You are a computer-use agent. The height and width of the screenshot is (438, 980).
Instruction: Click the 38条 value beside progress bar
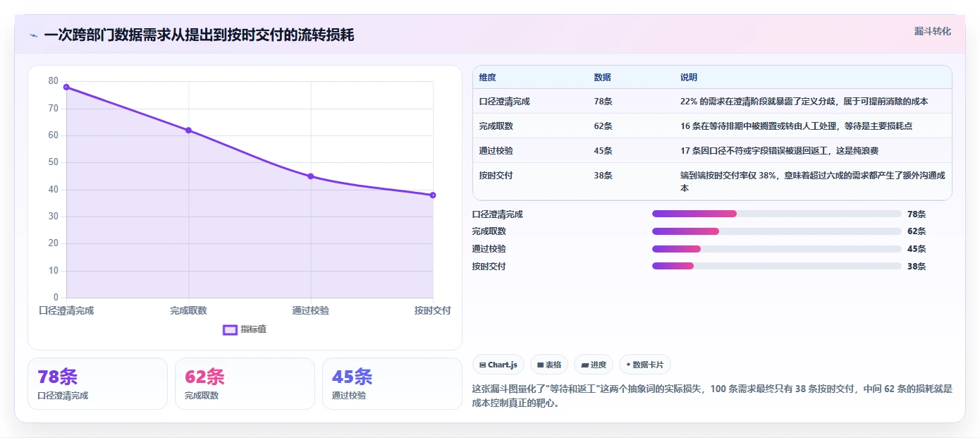tap(917, 266)
